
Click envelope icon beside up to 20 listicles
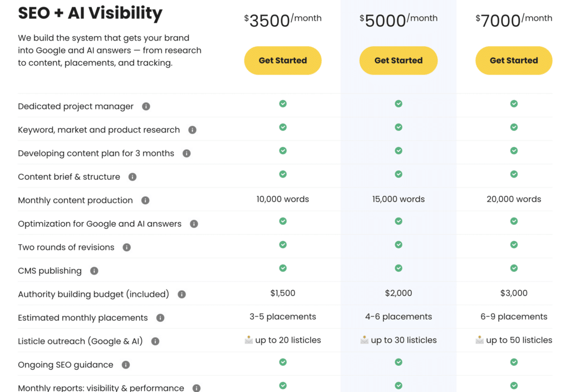(249, 340)
